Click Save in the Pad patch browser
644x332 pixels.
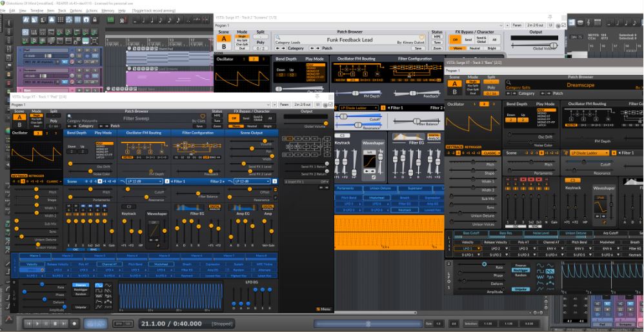199,126
